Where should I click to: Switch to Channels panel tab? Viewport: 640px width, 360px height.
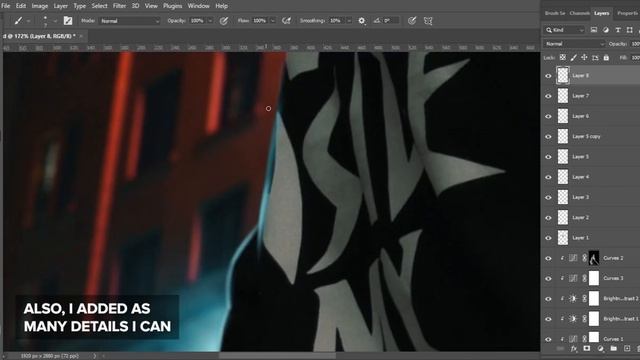[580, 13]
